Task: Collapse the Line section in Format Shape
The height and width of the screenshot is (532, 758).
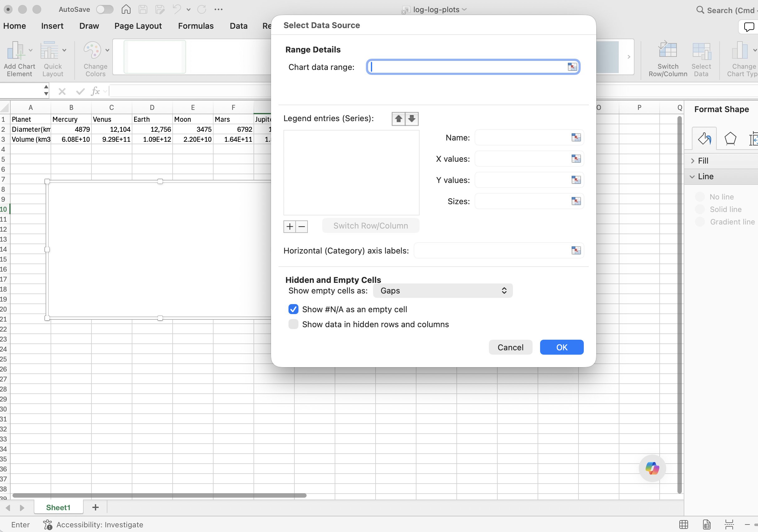Action: click(x=692, y=177)
